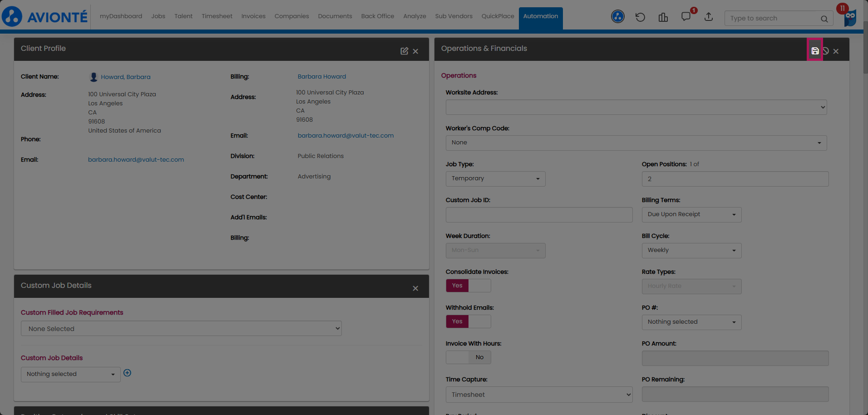Open the Week Duration Mon-Sun dropdown
Screen dimensions: 868x415
click(x=495, y=251)
